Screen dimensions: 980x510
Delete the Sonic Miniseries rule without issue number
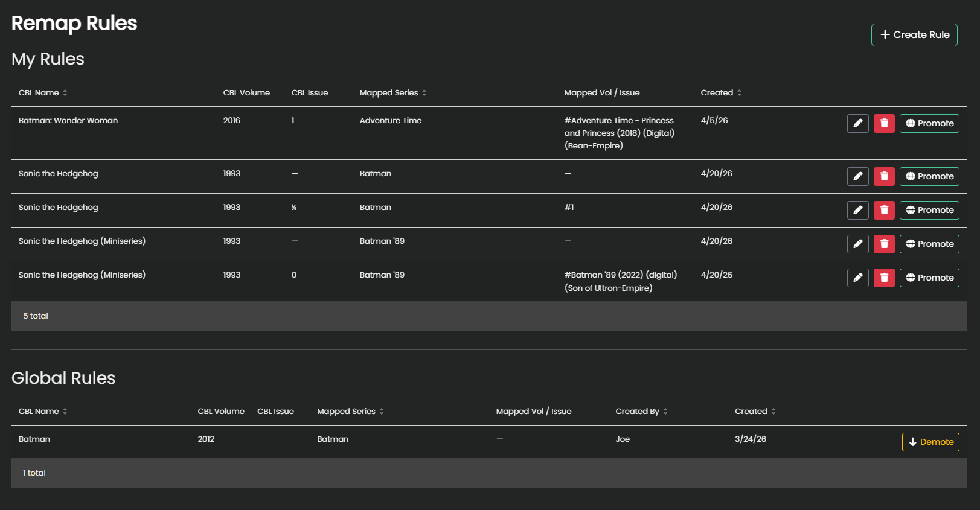click(x=884, y=244)
